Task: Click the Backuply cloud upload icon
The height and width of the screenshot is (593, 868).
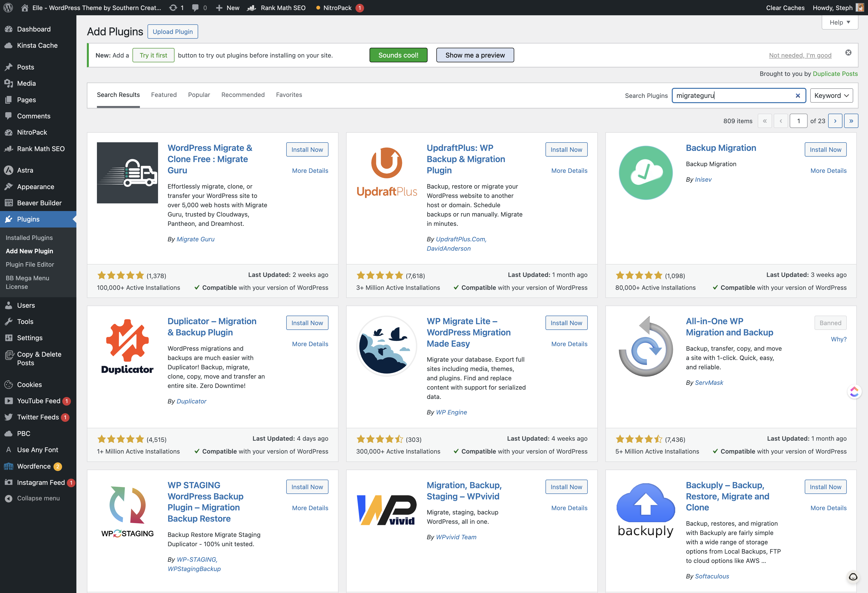Action: point(646,510)
